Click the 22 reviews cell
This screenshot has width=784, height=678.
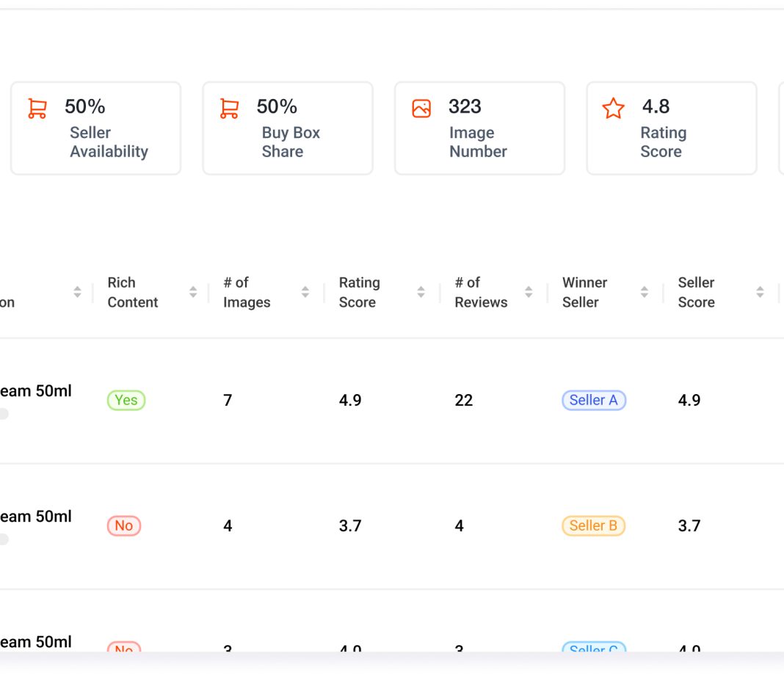[463, 400]
